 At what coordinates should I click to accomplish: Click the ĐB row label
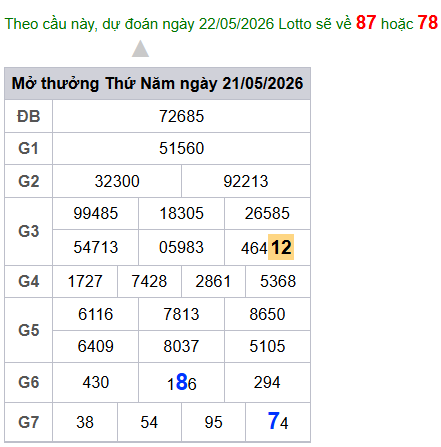pyautogui.click(x=29, y=117)
